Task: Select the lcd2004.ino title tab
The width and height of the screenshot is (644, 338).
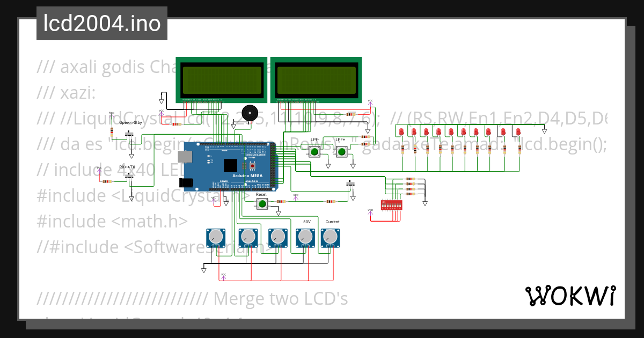Action: pyautogui.click(x=101, y=23)
